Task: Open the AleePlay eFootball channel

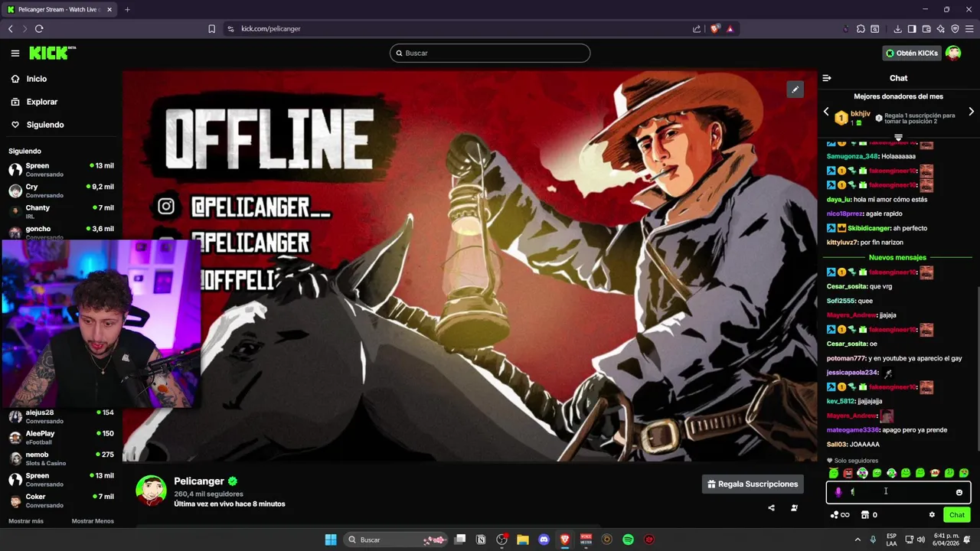Action: 61,437
